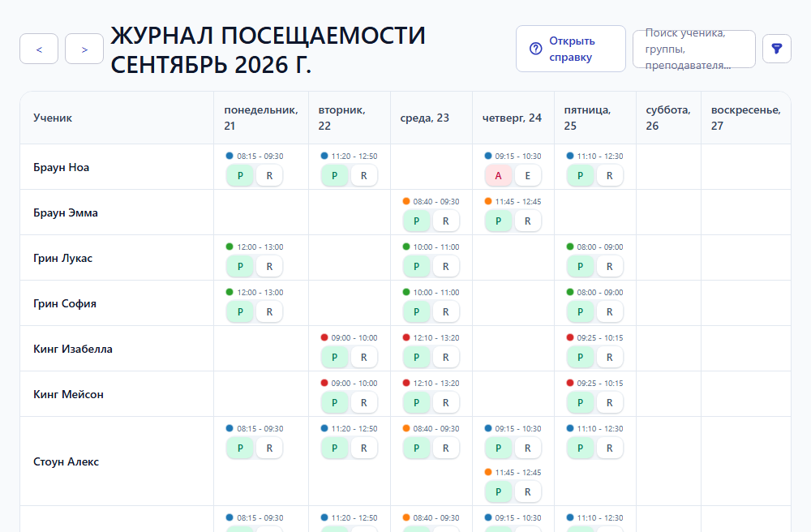The width and height of the screenshot is (811, 532).
Task: Select the пятница, 25 column header
Action: pyautogui.click(x=595, y=118)
